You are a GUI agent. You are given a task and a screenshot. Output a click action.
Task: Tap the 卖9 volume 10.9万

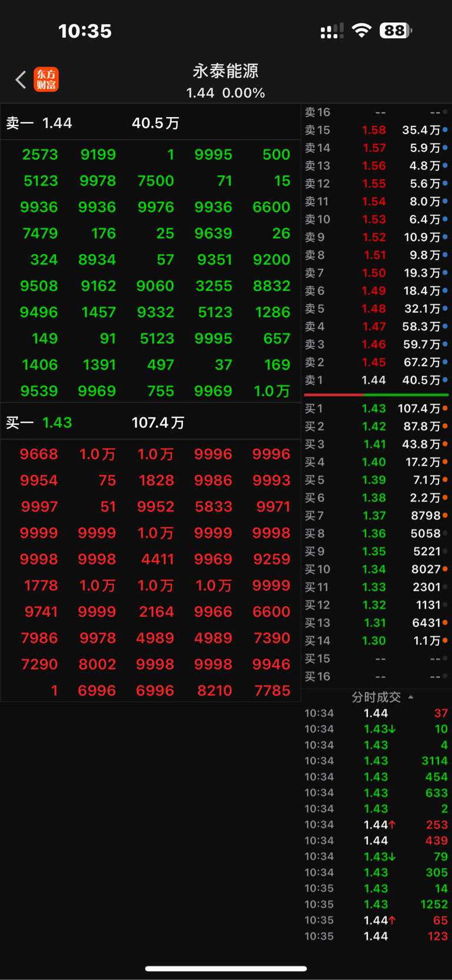click(422, 237)
